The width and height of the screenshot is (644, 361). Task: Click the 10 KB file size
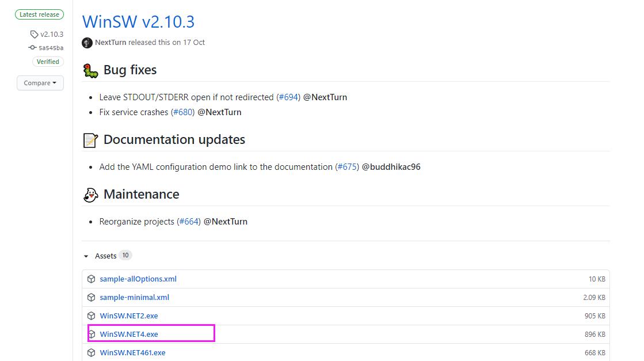(597, 279)
